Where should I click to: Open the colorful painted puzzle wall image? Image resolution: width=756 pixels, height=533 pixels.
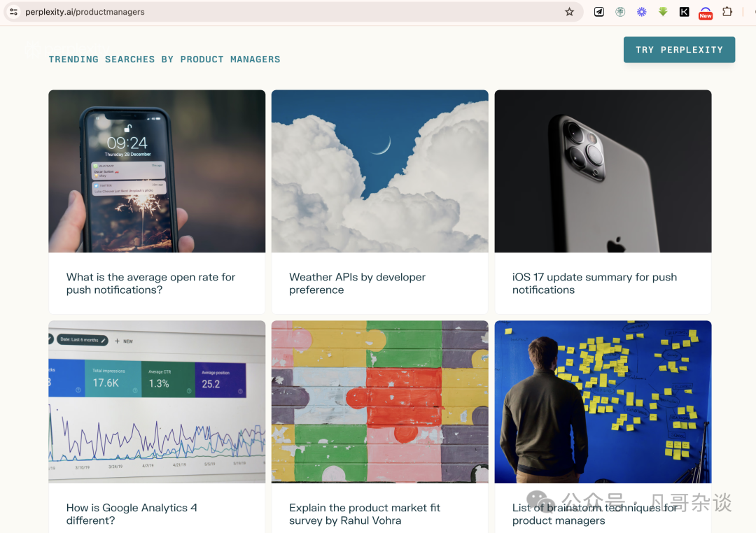coord(380,402)
